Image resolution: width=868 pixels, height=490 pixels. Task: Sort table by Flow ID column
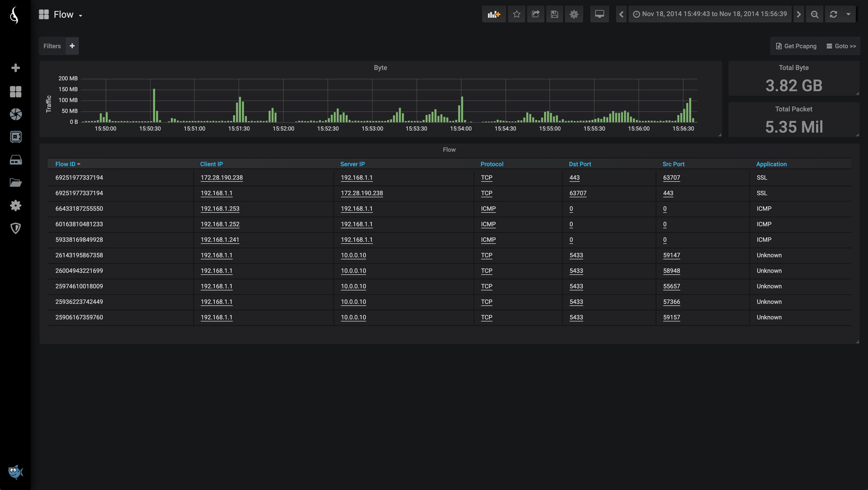(x=66, y=164)
